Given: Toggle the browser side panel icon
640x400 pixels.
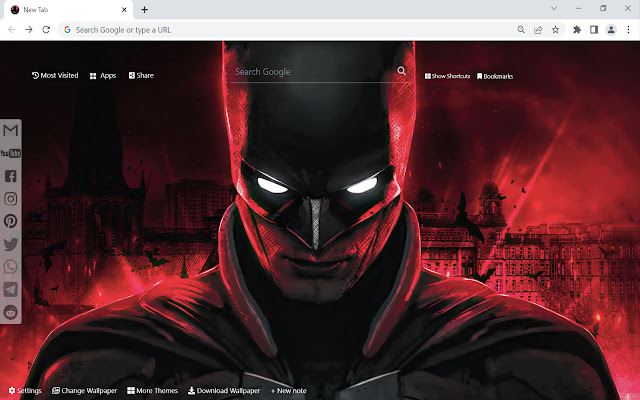Looking at the screenshot, I should click(x=594, y=30).
